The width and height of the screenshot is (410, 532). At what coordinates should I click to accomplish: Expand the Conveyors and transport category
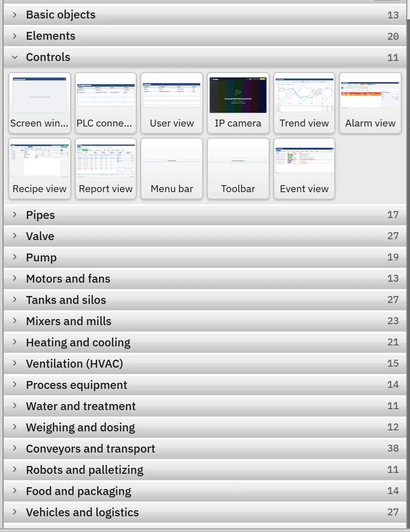tap(205, 448)
